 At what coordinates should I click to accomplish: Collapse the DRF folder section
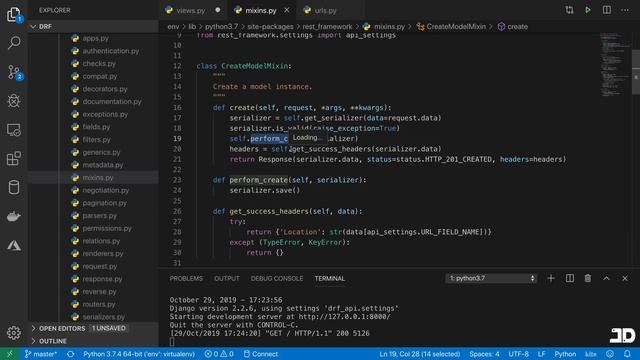pos(93,27)
